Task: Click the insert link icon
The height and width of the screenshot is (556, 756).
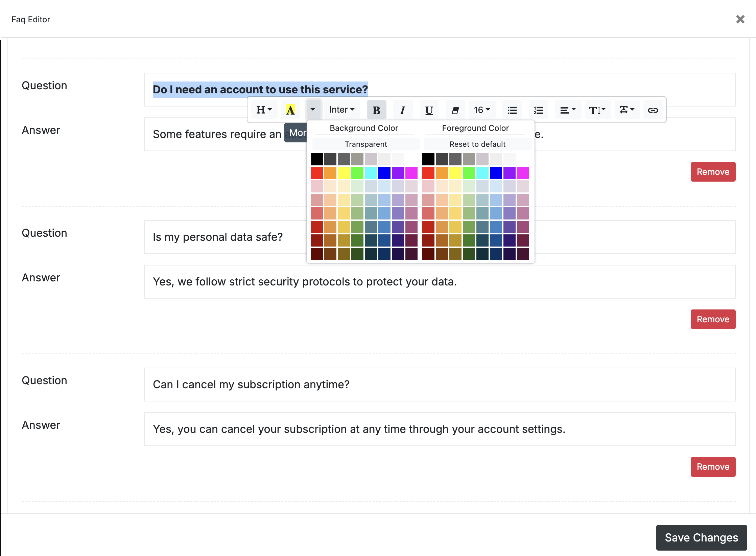Action: tap(653, 110)
